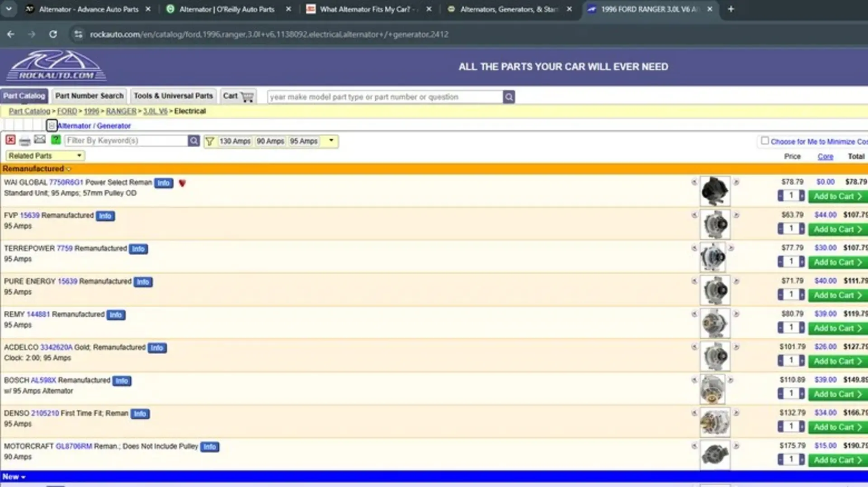Switch to O'Reilly Auto Parts browser tab
This screenshot has height=487, width=868.
click(x=227, y=9)
